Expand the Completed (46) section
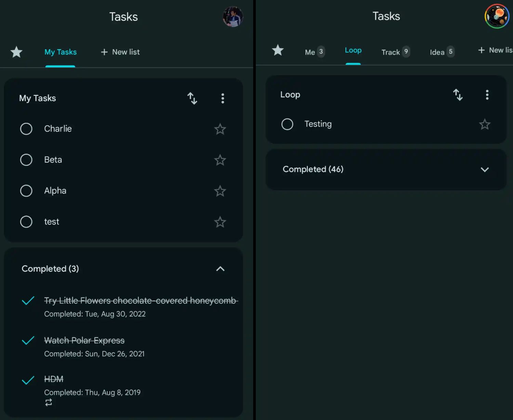This screenshot has height=420, width=513. 484,170
